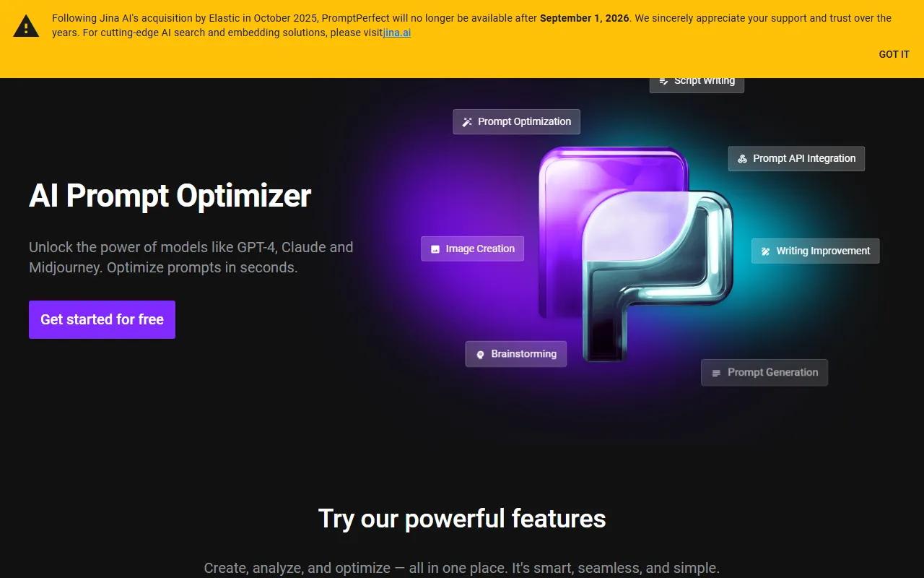Image resolution: width=924 pixels, height=578 pixels.
Task: Select the Writing Improvement chip label
Action: [823, 251]
